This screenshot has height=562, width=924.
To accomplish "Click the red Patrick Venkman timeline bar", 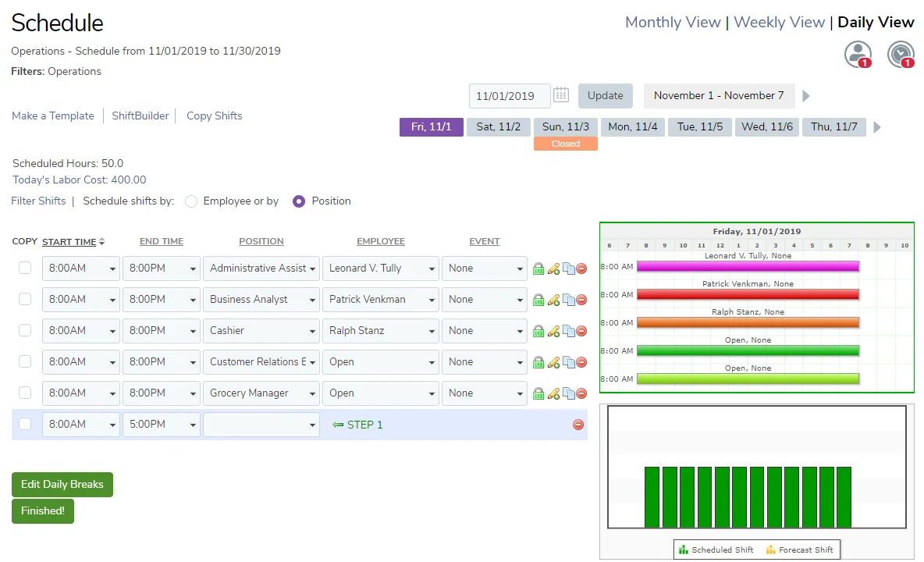I will [748, 294].
